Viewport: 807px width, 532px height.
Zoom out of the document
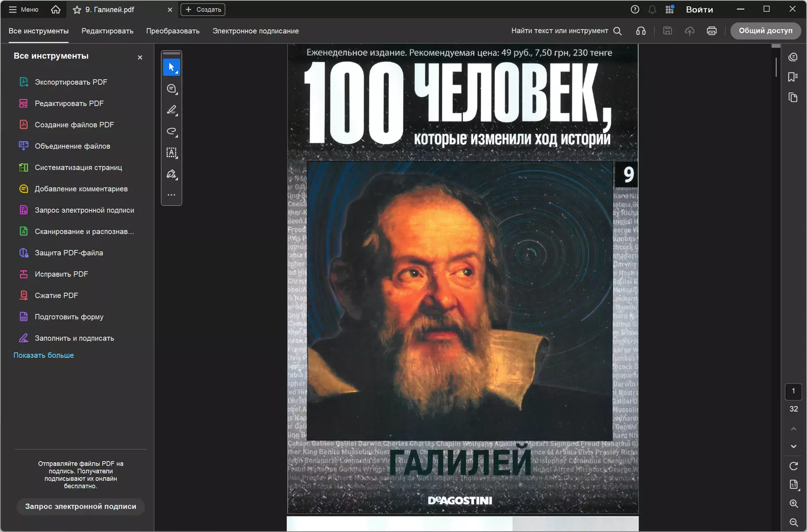[x=793, y=522]
